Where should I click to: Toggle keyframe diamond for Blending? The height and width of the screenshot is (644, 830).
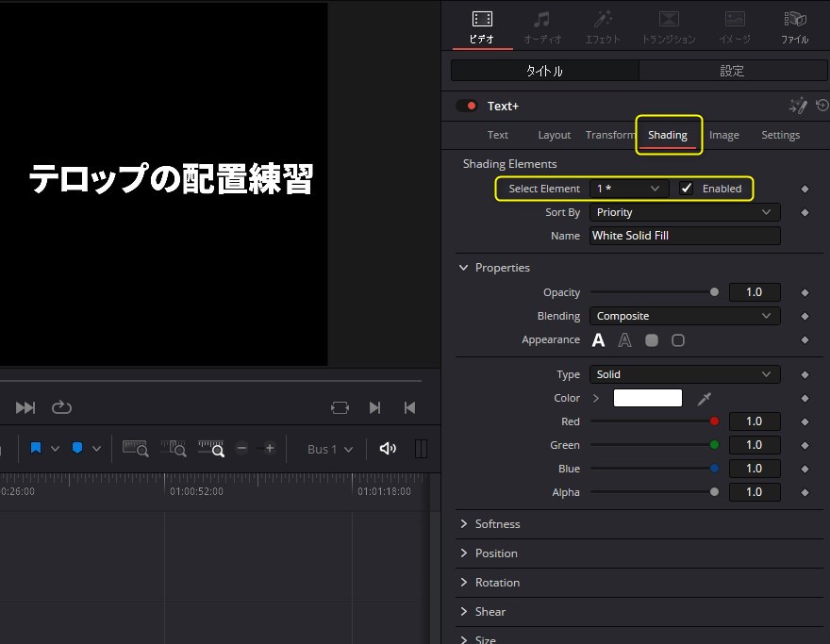(805, 317)
